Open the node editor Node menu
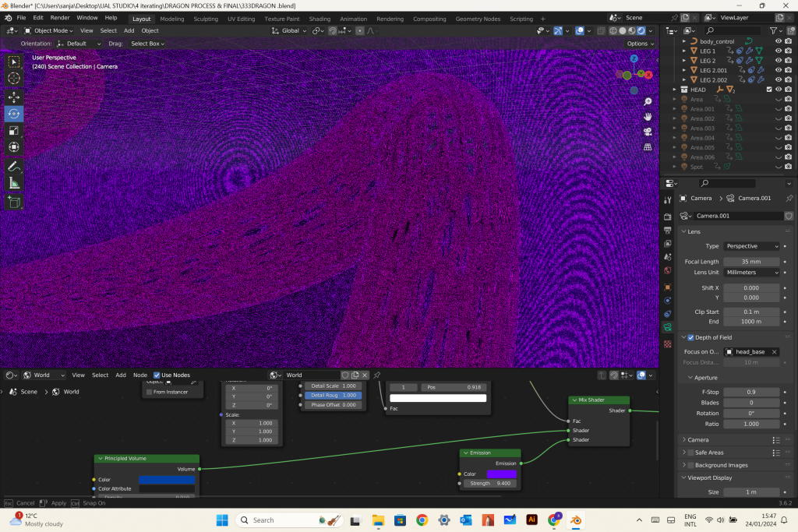 (140, 375)
